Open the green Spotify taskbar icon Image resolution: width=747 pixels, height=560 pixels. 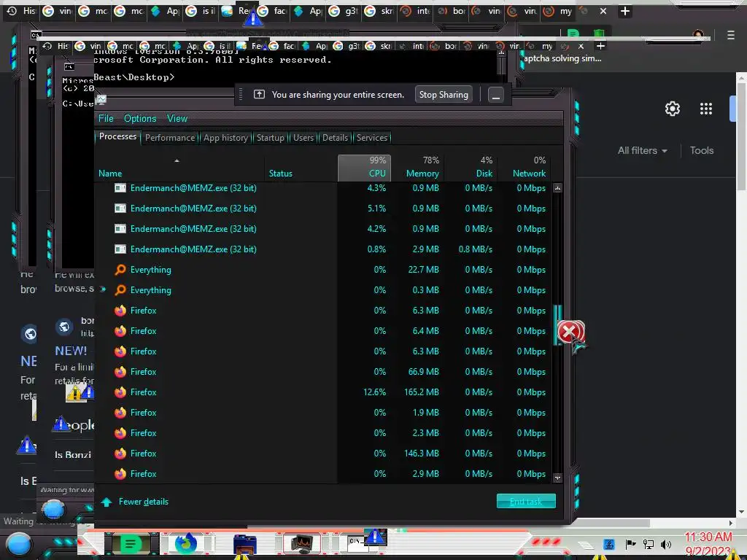131,543
